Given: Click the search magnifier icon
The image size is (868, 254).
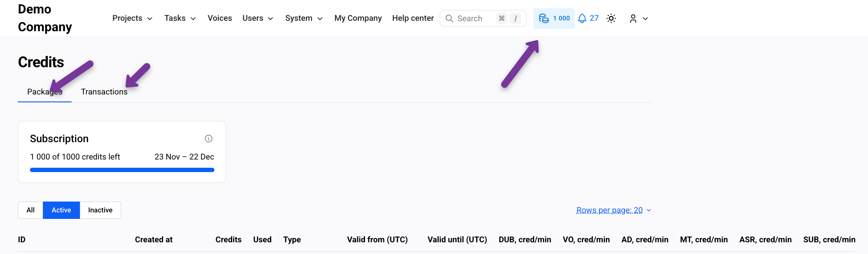Looking at the screenshot, I should point(450,19).
